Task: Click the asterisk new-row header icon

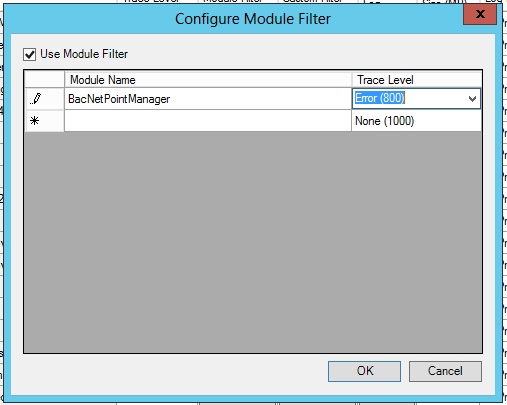Action: (35, 121)
